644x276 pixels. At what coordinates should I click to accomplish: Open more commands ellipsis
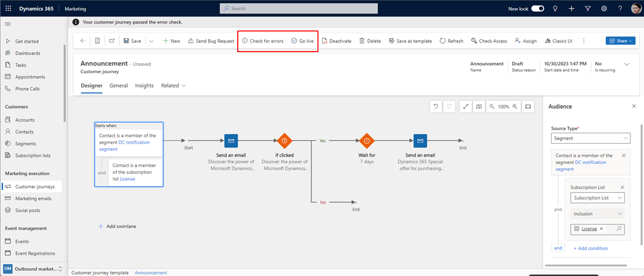584,41
